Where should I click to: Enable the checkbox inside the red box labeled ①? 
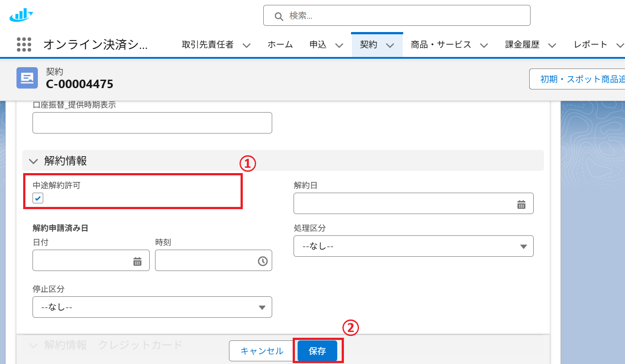tap(37, 198)
